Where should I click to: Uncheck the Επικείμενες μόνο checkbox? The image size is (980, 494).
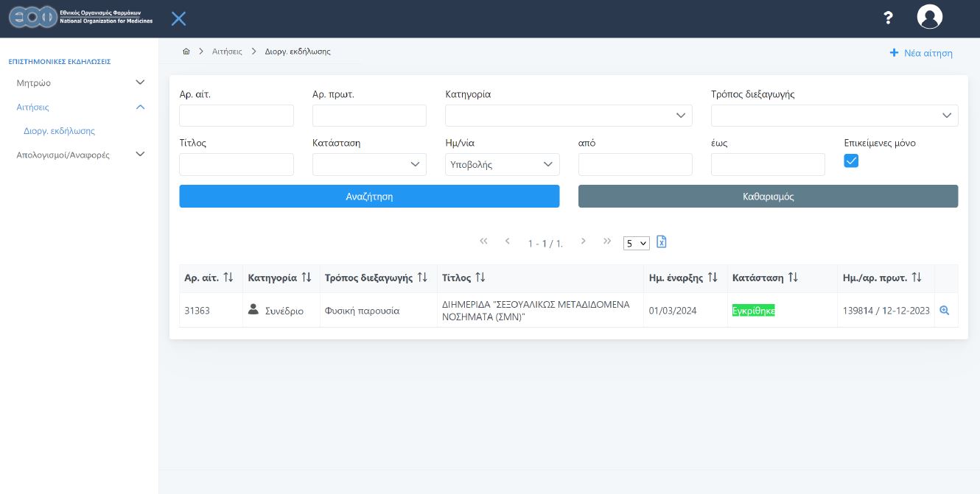click(851, 161)
